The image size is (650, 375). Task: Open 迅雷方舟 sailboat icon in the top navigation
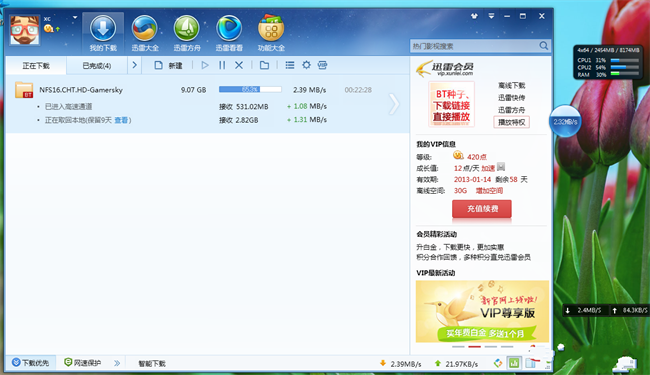(x=187, y=33)
